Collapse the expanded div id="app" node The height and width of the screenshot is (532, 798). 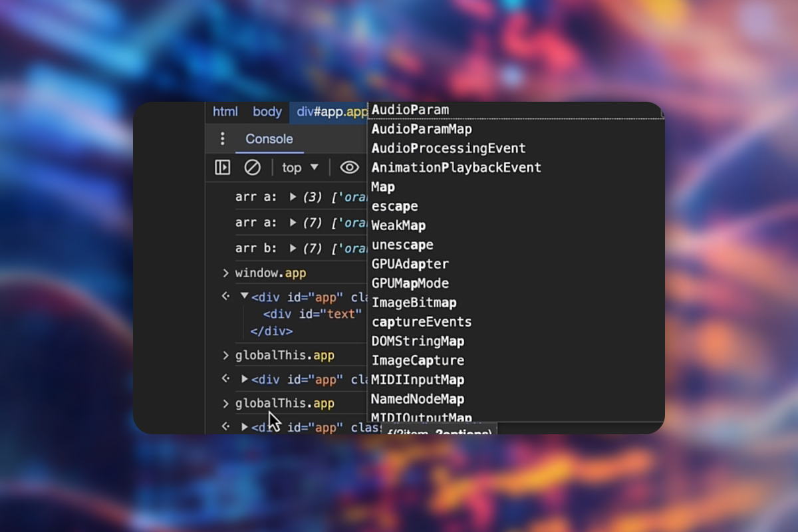tap(244, 296)
